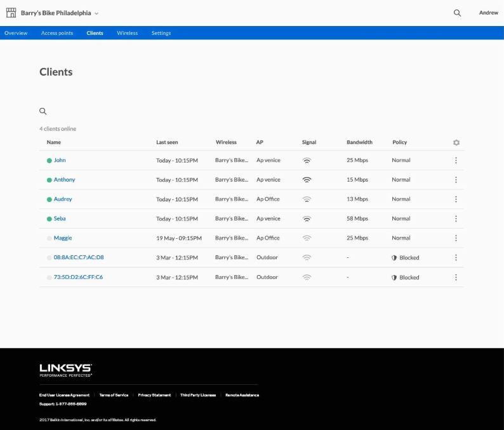Image resolution: width=504 pixels, height=430 pixels.
Task: Open Maggie's row three-dot menu
Action: point(456,238)
